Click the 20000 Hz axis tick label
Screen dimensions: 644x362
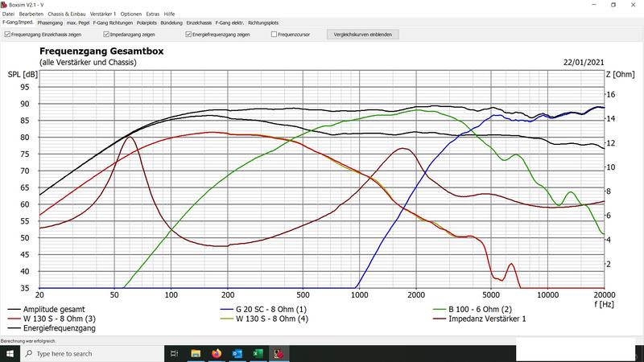605,294
